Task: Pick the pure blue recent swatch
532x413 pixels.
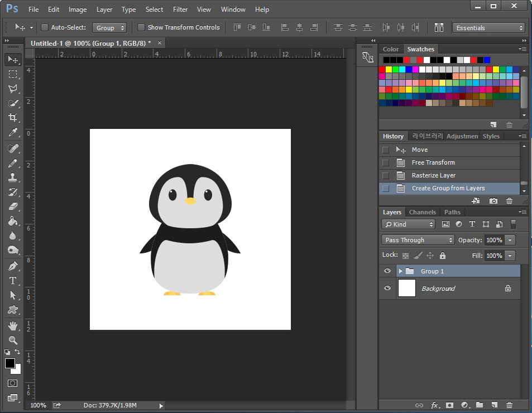Action: coord(487,60)
